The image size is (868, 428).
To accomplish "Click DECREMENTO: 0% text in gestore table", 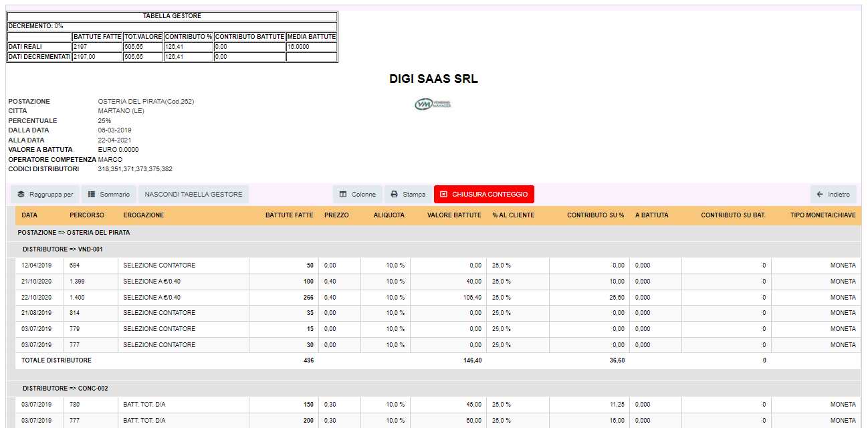I will coord(35,26).
